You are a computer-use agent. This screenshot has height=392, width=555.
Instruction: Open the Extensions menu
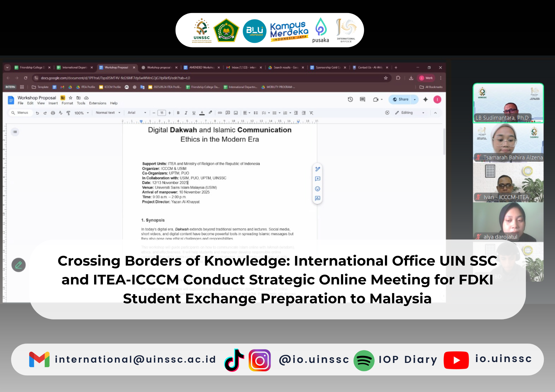click(97, 103)
